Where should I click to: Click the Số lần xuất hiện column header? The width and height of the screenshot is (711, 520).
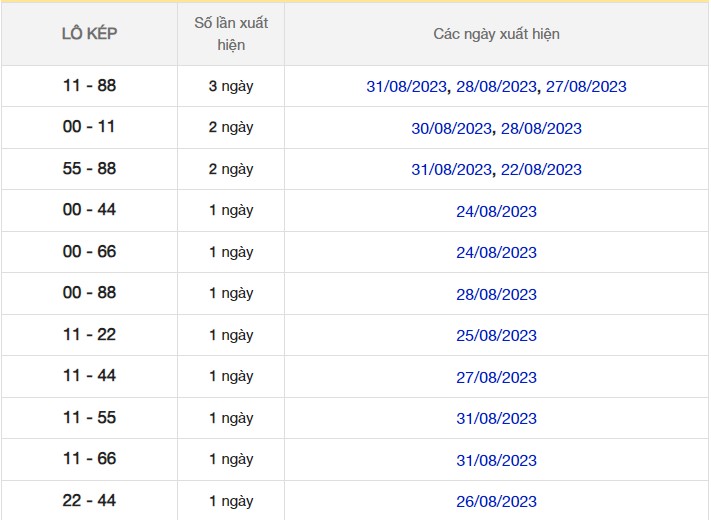coord(231,34)
